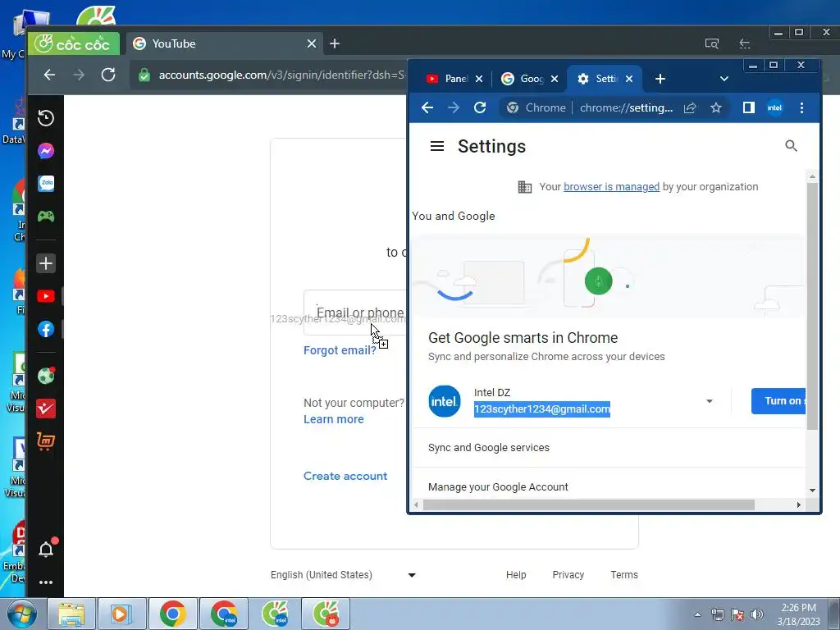
Task: Go back in Cốc Cốc browser
Action: point(49,75)
